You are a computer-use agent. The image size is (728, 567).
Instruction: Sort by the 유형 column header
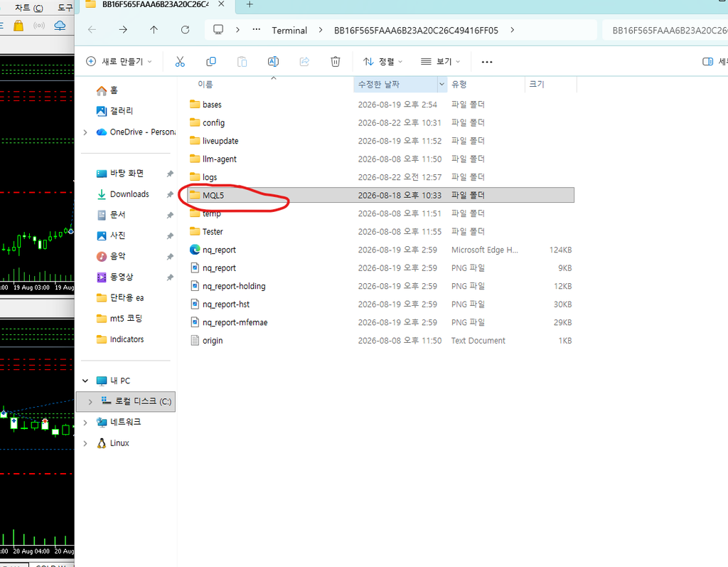point(459,84)
